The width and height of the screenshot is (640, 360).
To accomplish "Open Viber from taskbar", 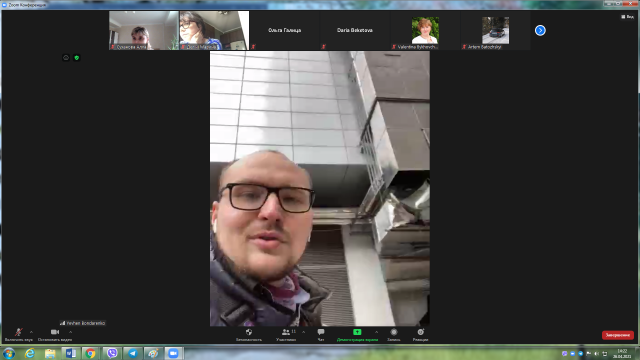I will point(112,353).
